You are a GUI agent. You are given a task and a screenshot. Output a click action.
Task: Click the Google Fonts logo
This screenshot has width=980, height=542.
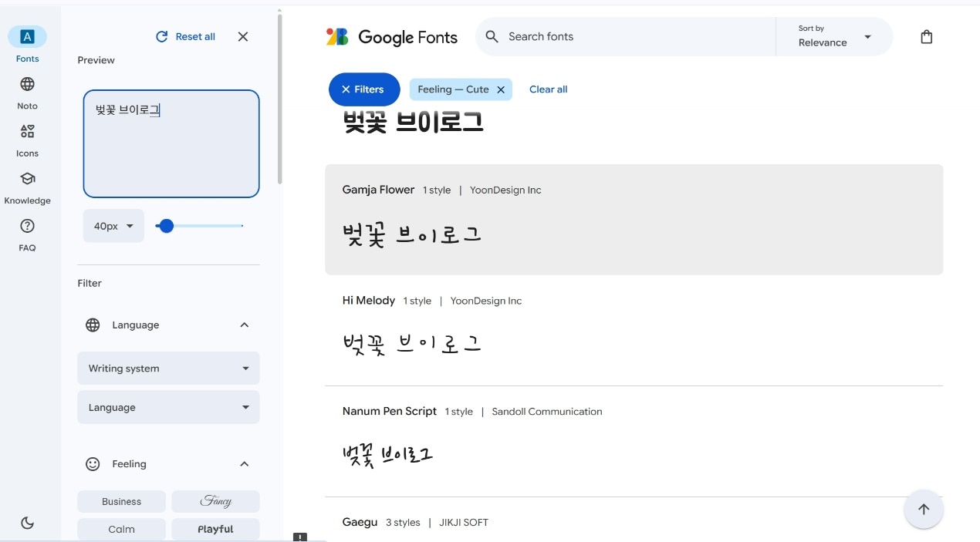click(392, 37)
